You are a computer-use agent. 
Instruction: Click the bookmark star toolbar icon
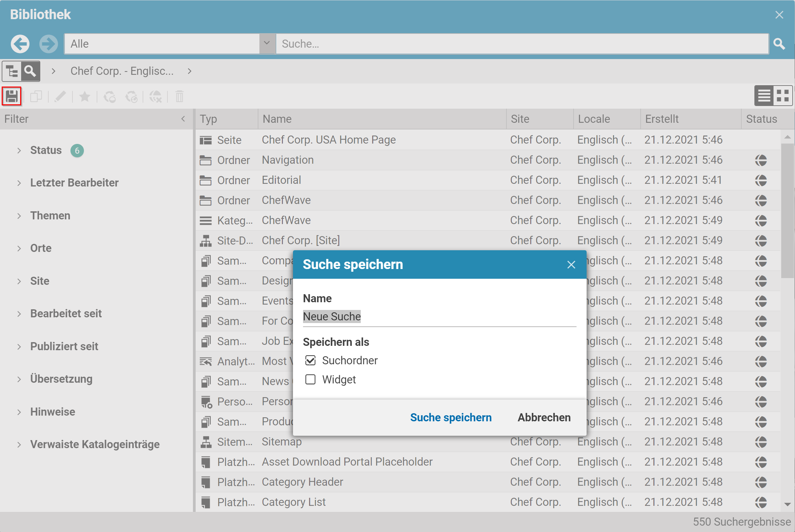[x=85, y=97]
